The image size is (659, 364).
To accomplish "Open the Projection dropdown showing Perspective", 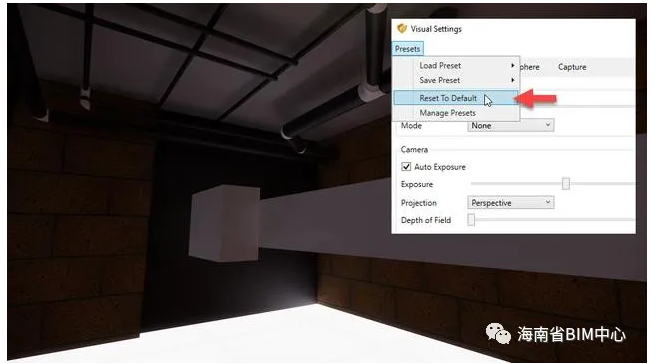I will tap(511, 203).
